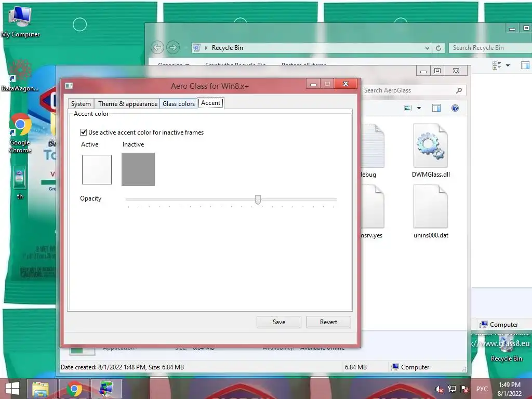Click the network tray icon

(x=452, y=389)
